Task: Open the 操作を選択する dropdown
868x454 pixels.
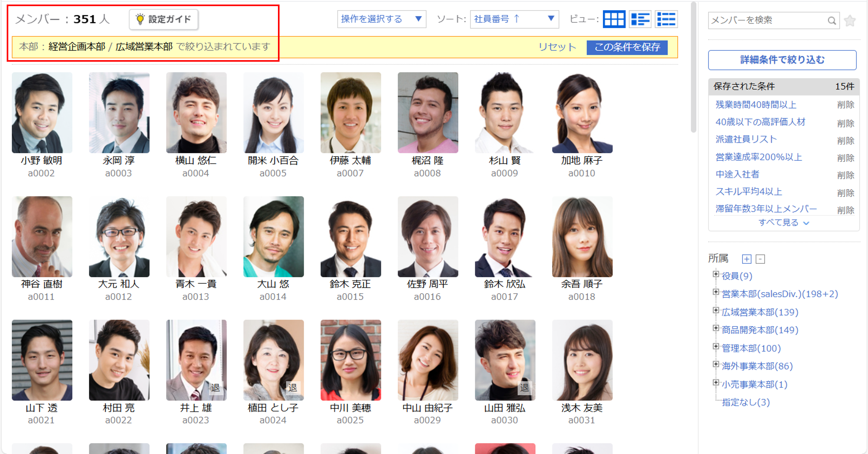Action: (381, 19)
